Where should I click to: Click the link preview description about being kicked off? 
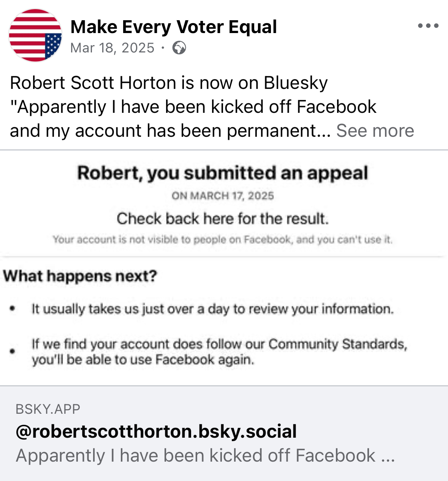[x=205, y=456]
